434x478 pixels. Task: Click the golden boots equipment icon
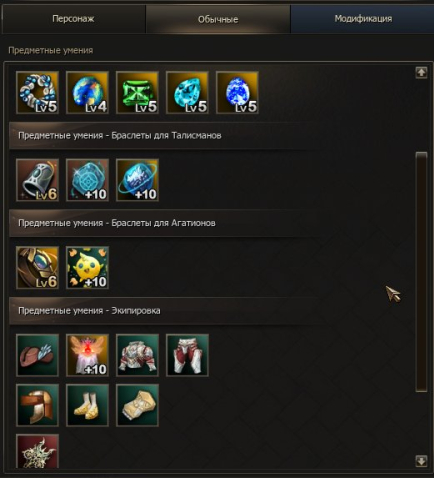coord(87,405)
